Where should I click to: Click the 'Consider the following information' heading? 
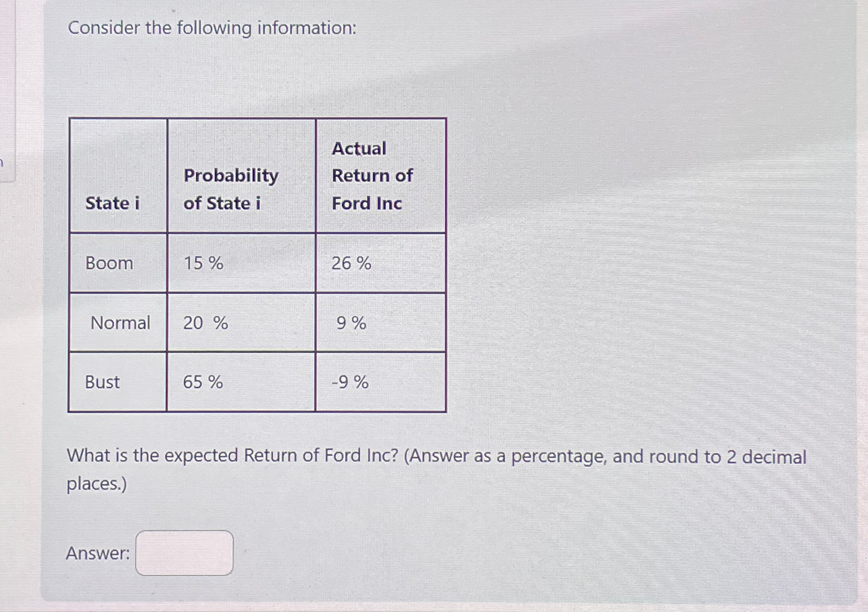coord(211,28)
